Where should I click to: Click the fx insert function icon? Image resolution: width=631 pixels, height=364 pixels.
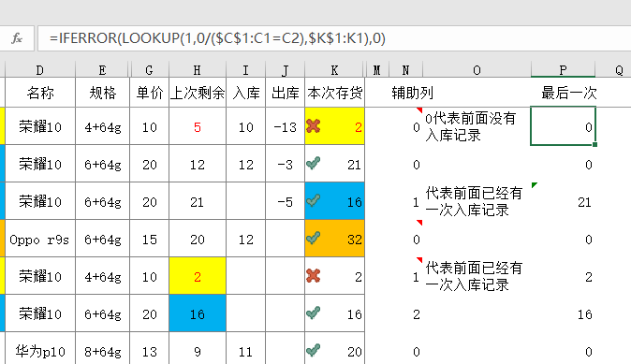click(x=17, y=38)
